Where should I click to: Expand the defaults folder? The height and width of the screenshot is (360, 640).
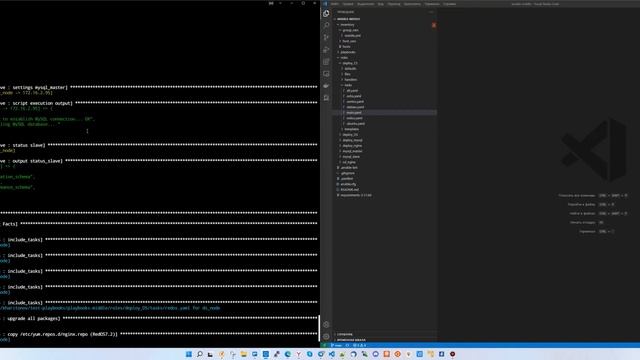click(x=350, y=69)
